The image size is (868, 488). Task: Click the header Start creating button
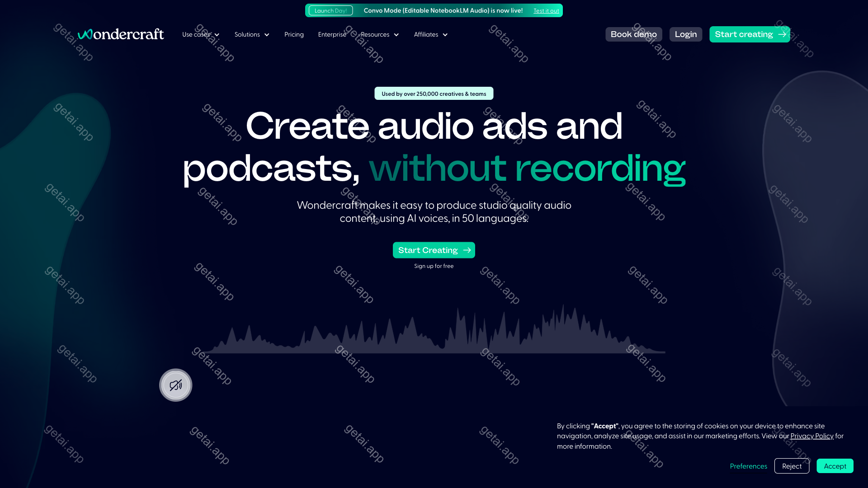click(750, 34)
